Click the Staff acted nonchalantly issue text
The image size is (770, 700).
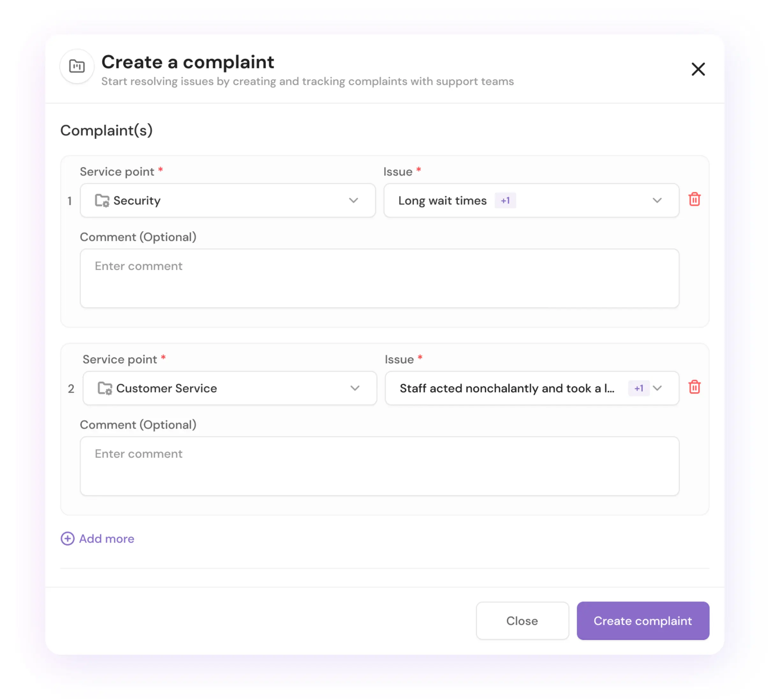(506, 388)
